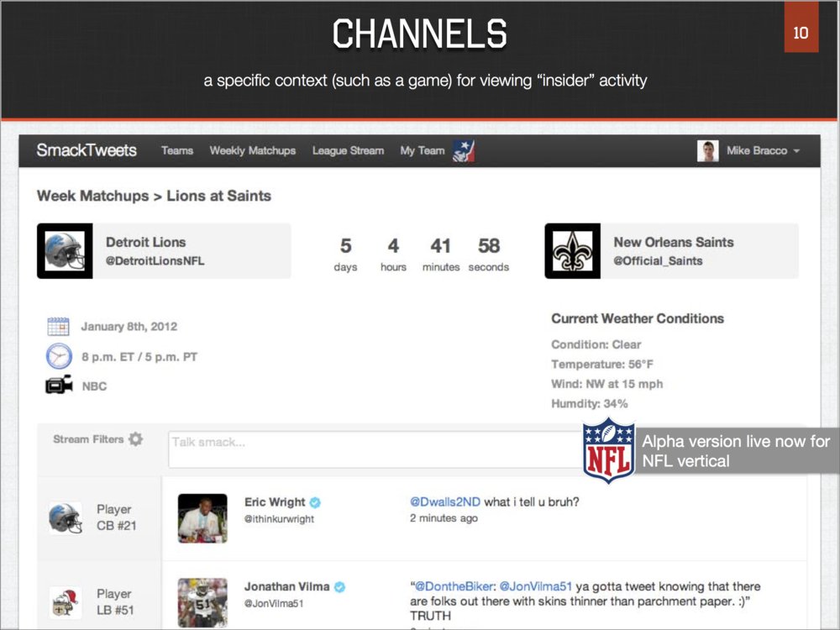840x630 pixels.
Task: Open the Stream Filters gear icon
Action: 135,439
